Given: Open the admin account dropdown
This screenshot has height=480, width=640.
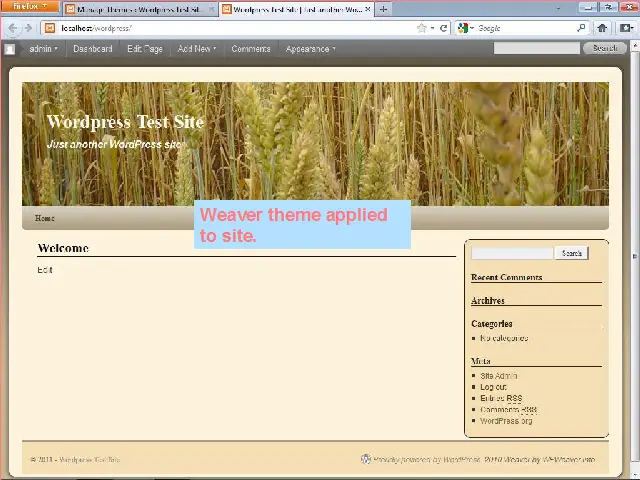Looking at the screenshot, I should (44, 49).
